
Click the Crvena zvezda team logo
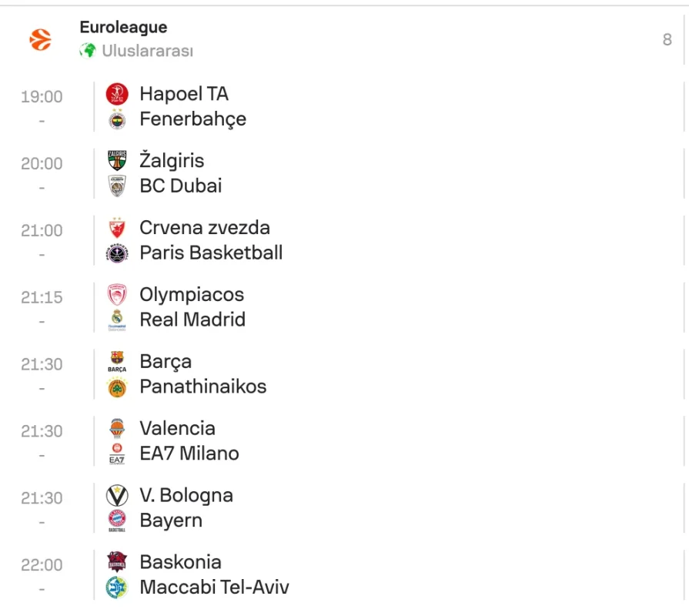tap(117, 228)
